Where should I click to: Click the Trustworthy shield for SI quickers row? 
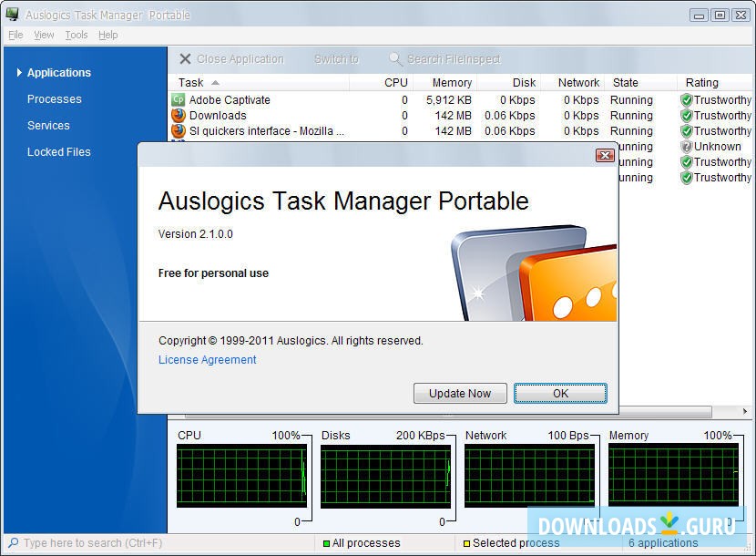coord(686,131)
